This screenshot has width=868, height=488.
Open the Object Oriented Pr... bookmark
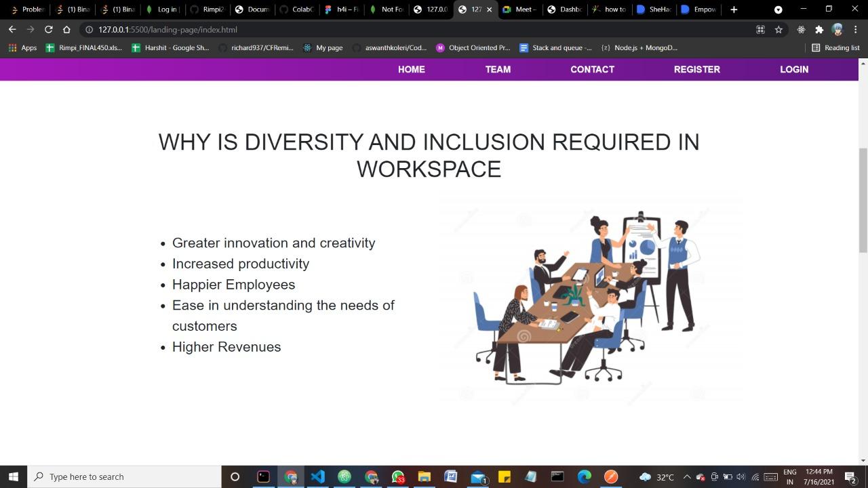[473, 47]
